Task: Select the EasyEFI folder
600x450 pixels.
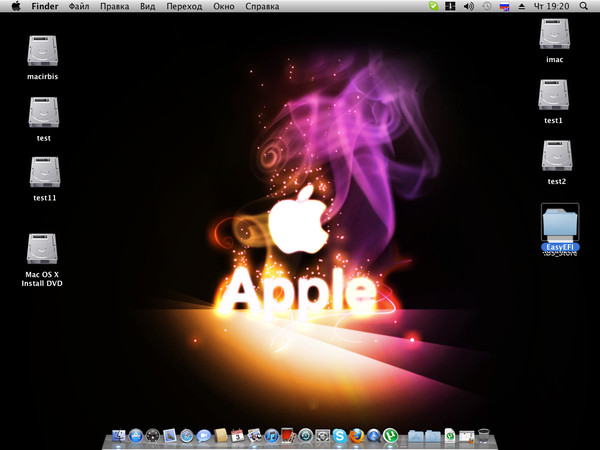Action: 560,223
